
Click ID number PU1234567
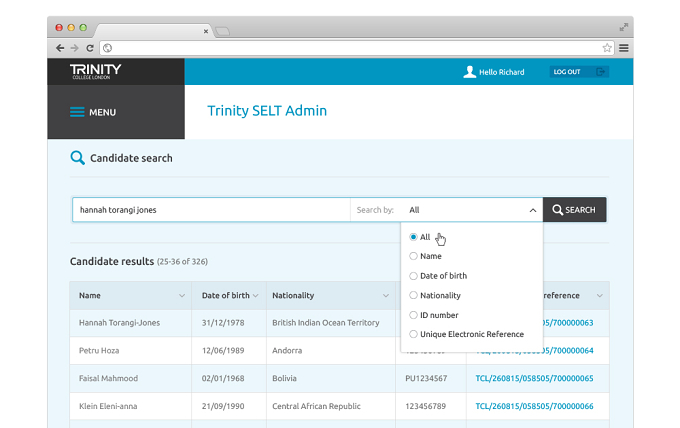(426, 379)
